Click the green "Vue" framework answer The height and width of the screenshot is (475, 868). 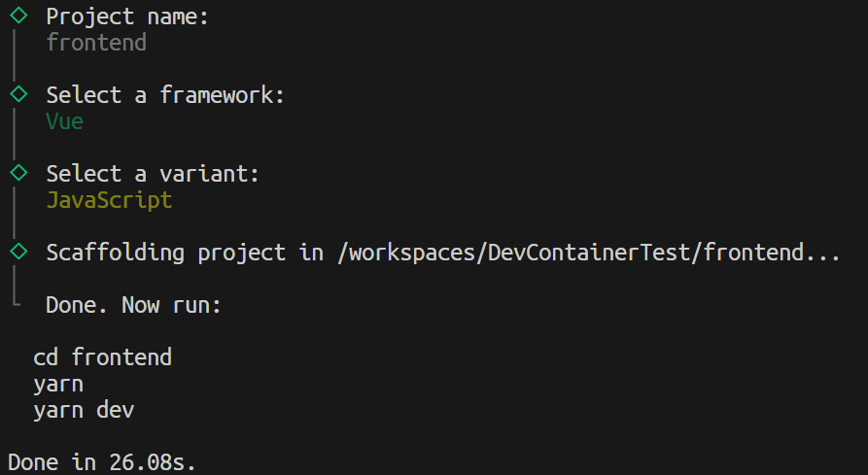65,121
